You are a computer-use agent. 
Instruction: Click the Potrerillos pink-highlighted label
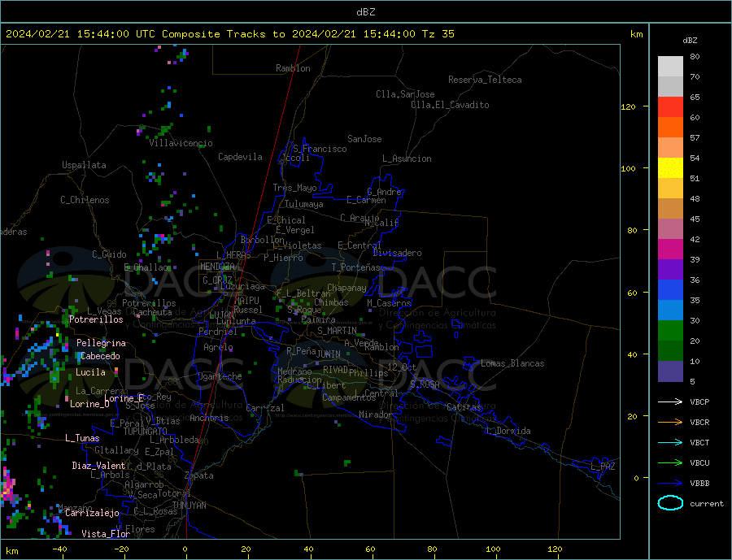[x=96, y=319]
